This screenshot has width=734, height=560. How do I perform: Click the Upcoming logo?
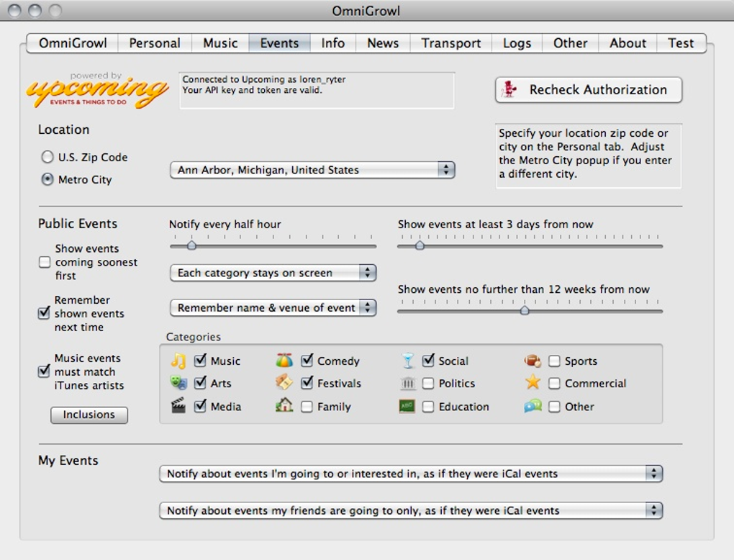(97, 91)
